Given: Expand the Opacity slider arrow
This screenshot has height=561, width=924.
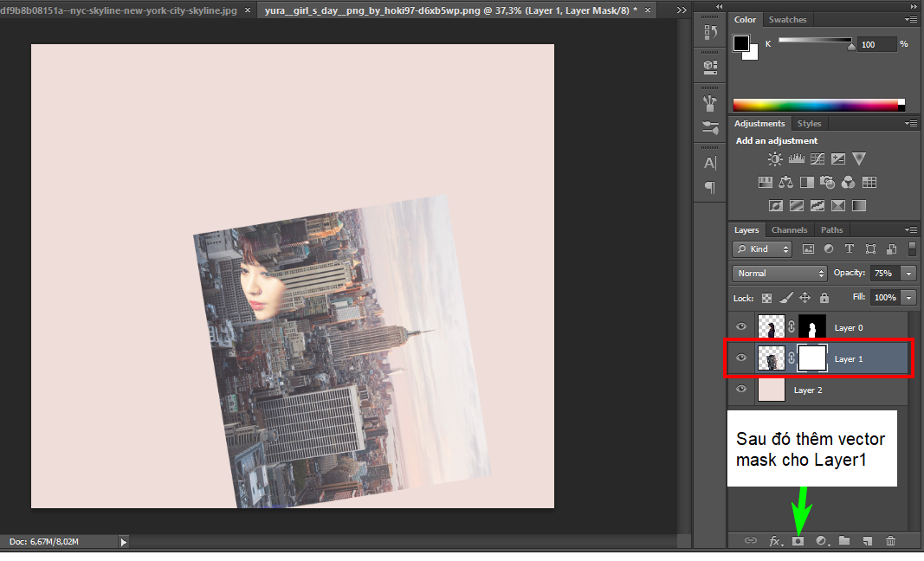Looking at the screenshot, I should pos(908,273).
